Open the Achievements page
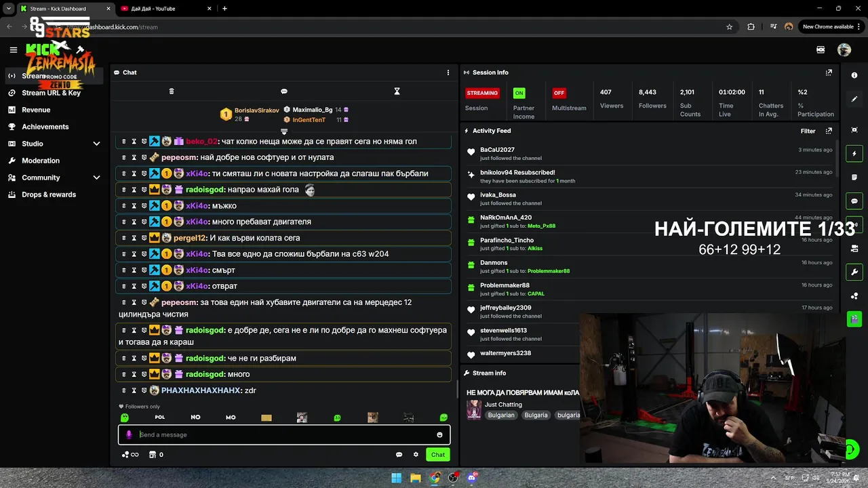Viewport: 868px width, 488px height. pyautogui.click(x=45, y=127)
